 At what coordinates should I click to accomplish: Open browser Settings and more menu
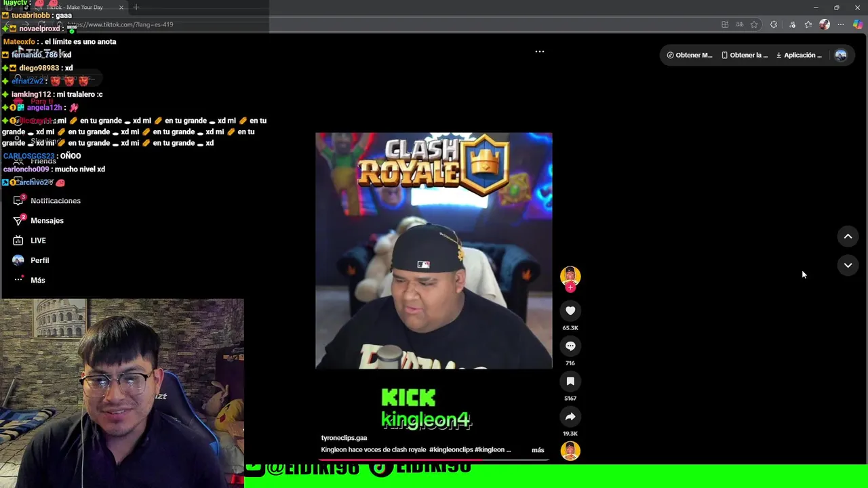click(841, 24)
